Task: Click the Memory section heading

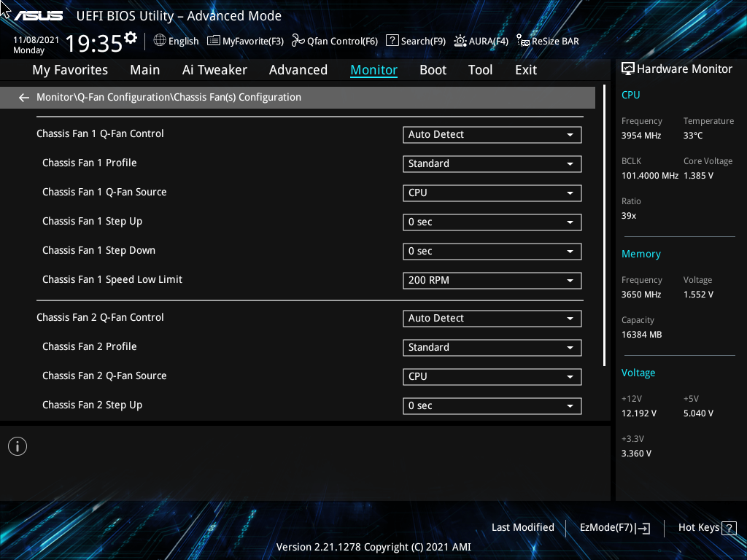Action: click(641, 254)
